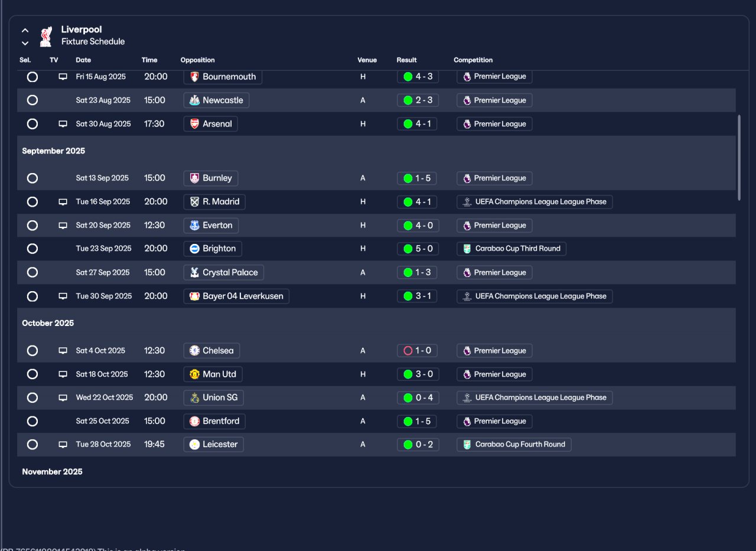Click the Man Utd club badge

click(194, 374)
